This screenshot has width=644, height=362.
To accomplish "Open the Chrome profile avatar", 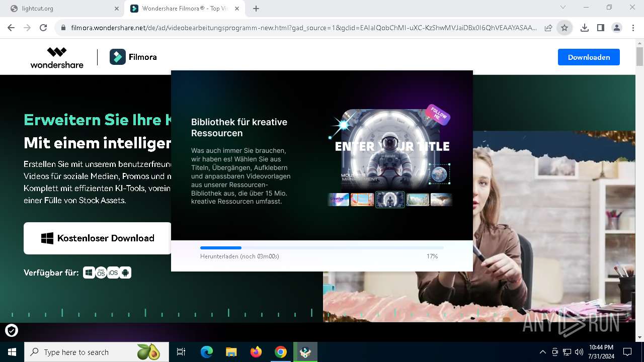I will (617, 28).
